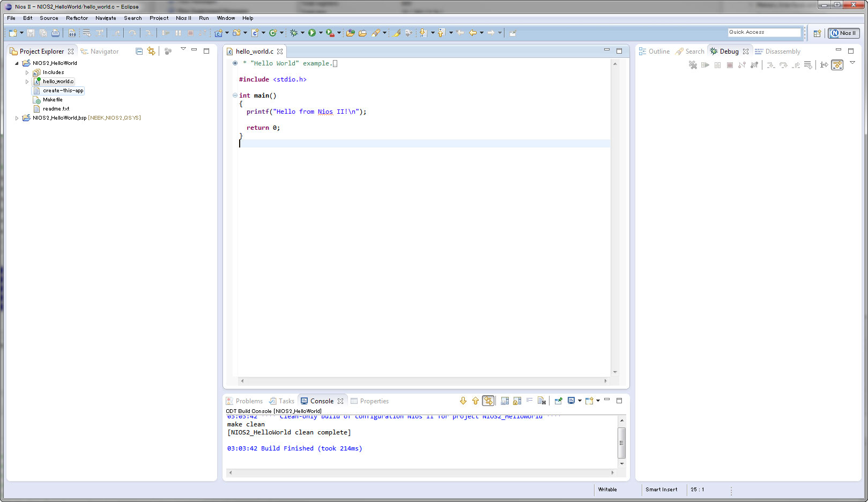This screenshot has height=502, width=868.
Task: Click the Quick Access search field
Action: click(x=764, y=33)
